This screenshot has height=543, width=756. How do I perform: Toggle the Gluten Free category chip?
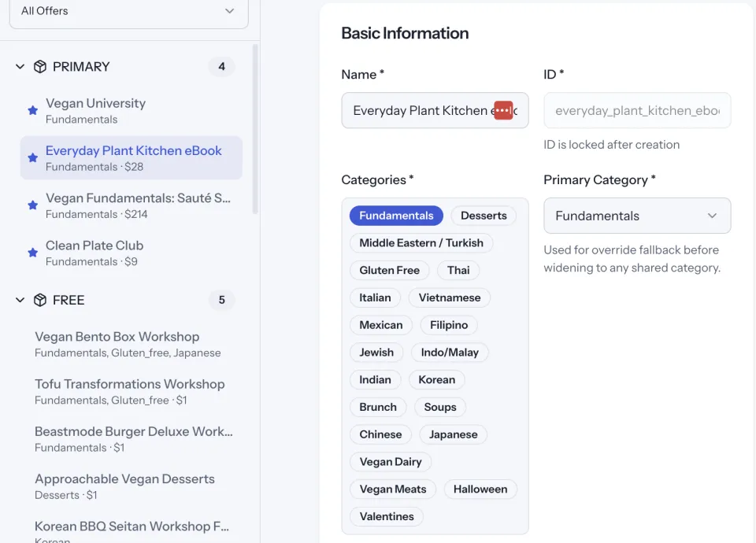pos(390,270)
